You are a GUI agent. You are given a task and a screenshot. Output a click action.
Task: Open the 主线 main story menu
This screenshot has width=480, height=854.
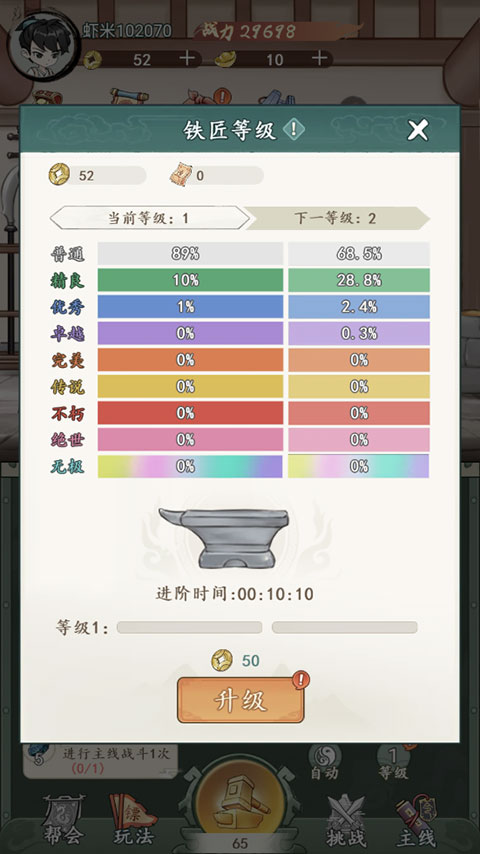[415, 822]
